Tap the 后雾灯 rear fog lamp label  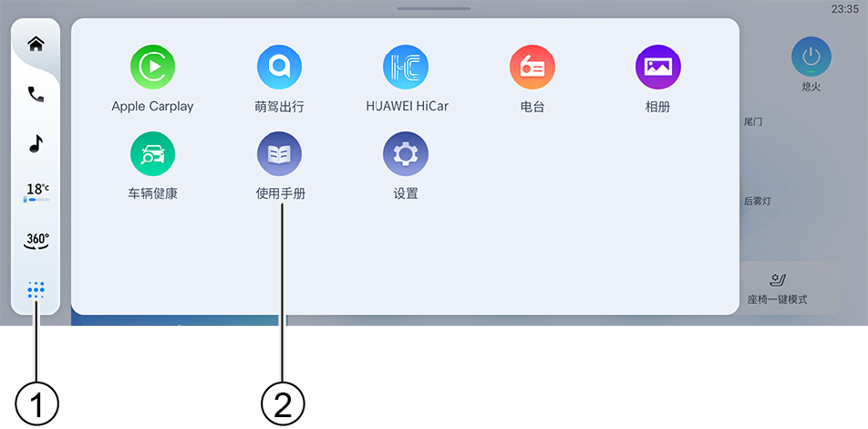(758, 201)
